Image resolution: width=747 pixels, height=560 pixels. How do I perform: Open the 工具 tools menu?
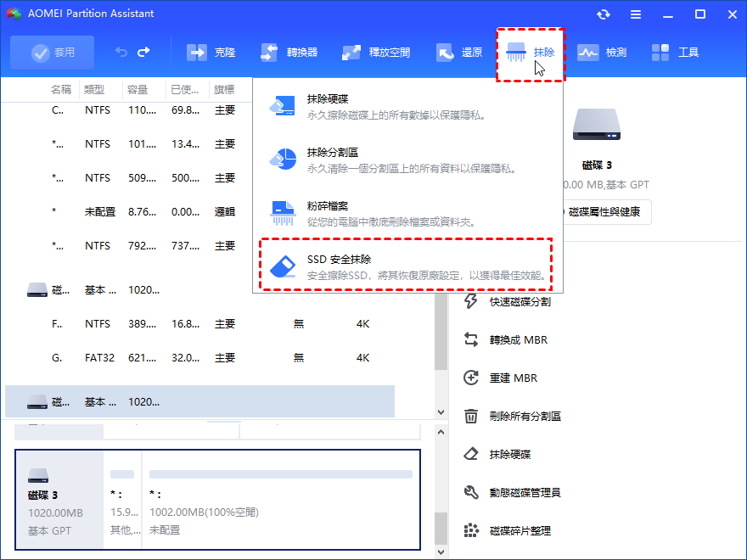[x=675, y=53]
